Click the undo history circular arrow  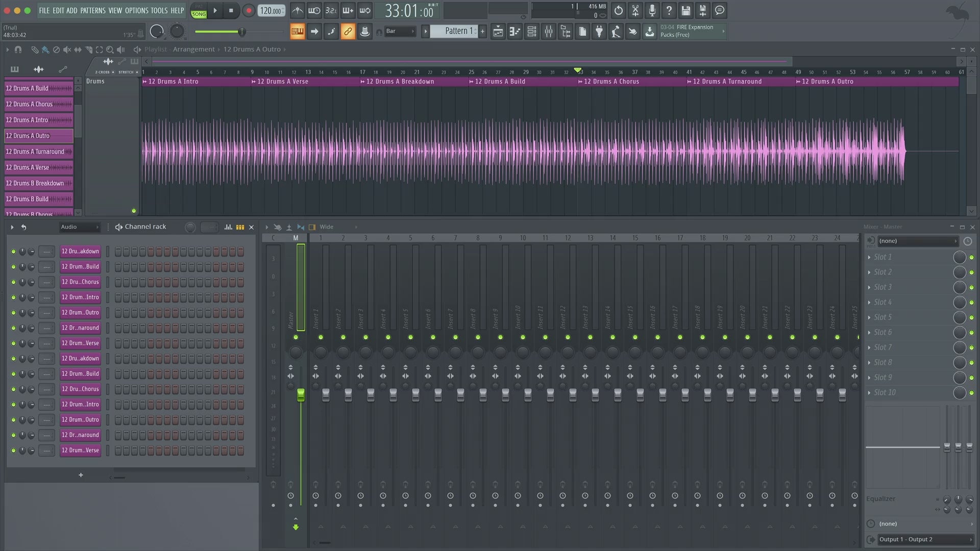pos(618,10)
